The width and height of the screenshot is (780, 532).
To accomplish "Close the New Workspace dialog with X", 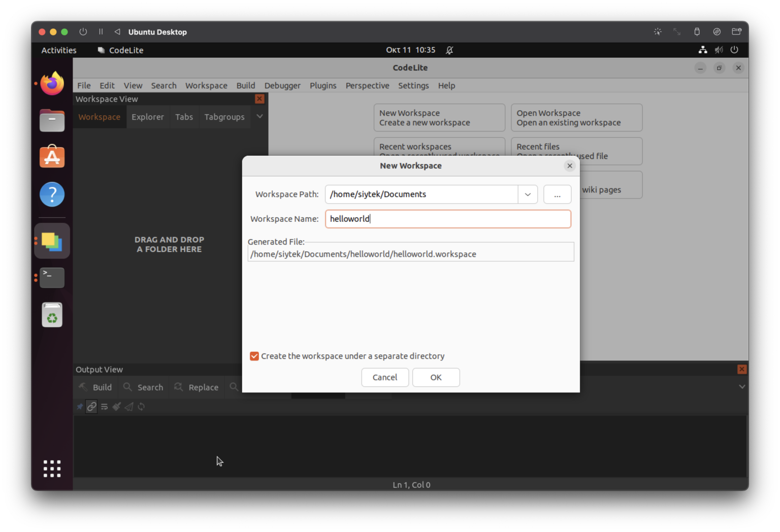I will click(569, 165).
